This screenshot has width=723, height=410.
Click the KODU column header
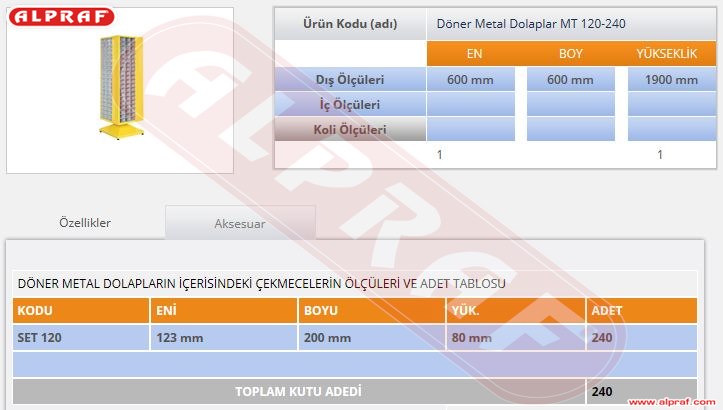[x=80, y=311]
